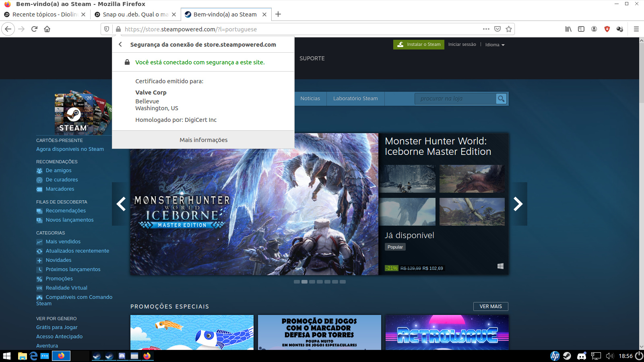Toggle the Firefox sidebar view icon

pos(581,29)
